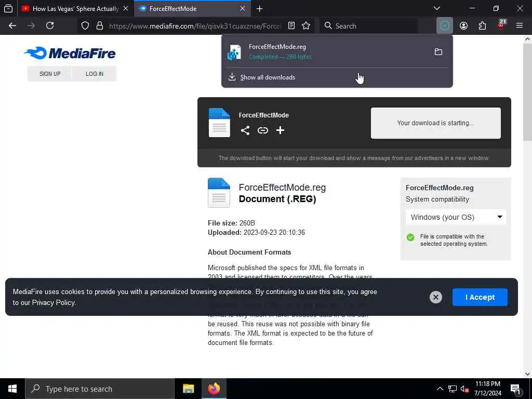Show ForceEffectMode.reg in folder
This screenshot has height=399, width=532.
438,52
